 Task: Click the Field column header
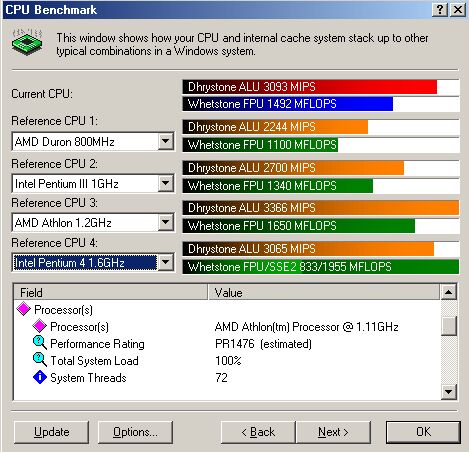coord(111,292)
